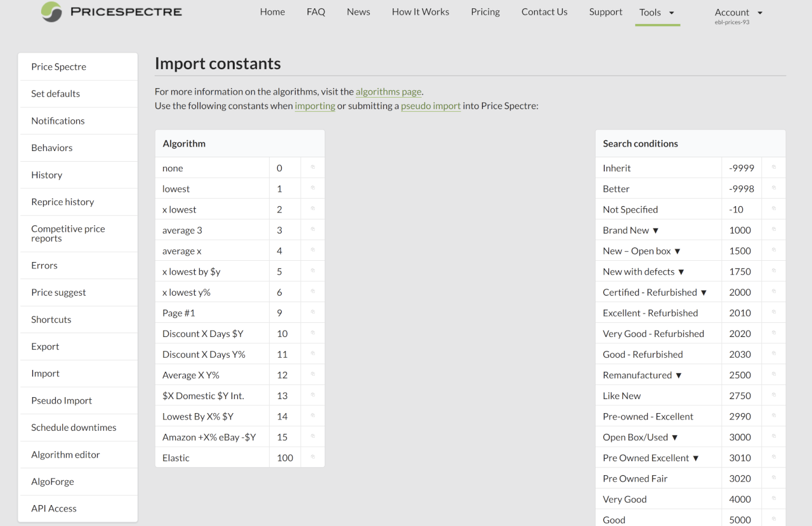The width and height of the screenshot is (812, 526).
Task: Expand the "Remanufactured" disclosure arrow
Action: (679, 374)
